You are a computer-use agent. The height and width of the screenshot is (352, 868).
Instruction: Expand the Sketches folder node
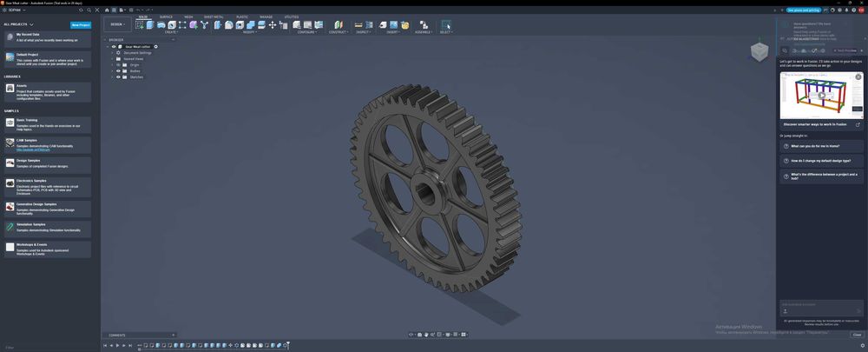[112, 77]
